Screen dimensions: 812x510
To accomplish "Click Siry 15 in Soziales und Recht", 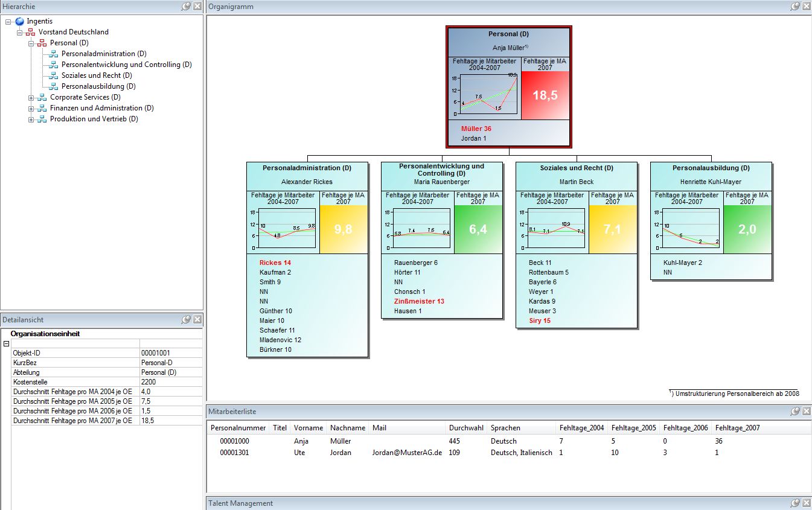I will [x=540, y=320].
